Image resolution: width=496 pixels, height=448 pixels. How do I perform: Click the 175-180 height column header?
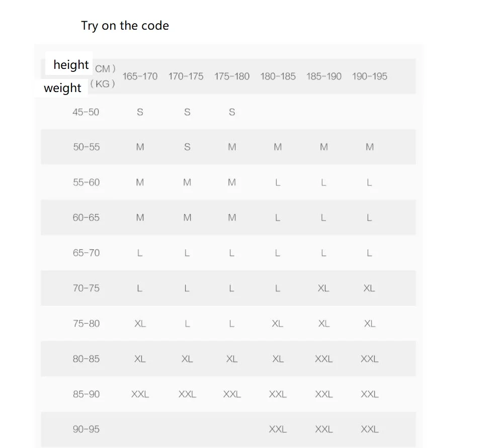231,76
